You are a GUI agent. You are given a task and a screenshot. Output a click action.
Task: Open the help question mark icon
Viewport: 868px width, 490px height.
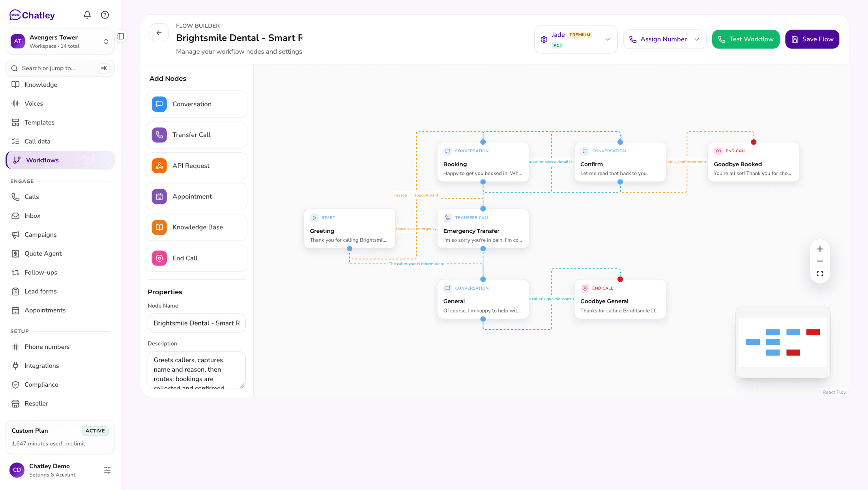click(105, 15)
